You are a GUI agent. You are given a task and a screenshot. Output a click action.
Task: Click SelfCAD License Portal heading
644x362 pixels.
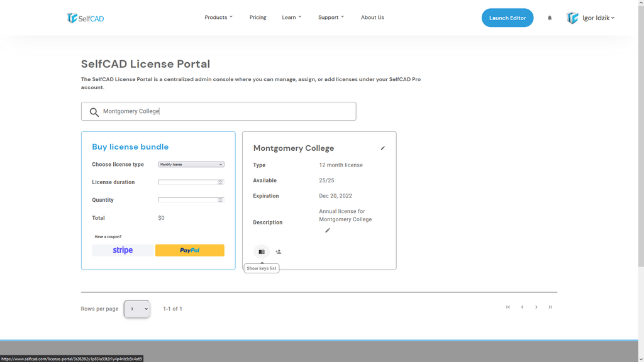[x=145, y=64]
